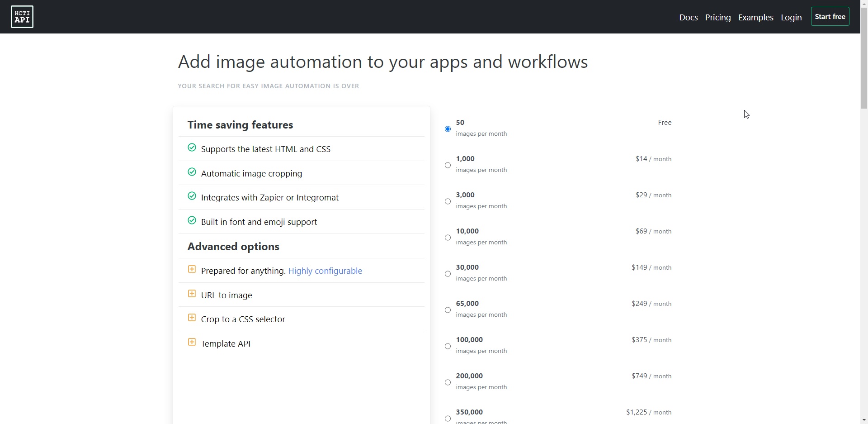Image resolution: width=868 pixels, height=424 pixels.
Task: Click the HCTI API logo icon
Action: [x=22, y=17]
